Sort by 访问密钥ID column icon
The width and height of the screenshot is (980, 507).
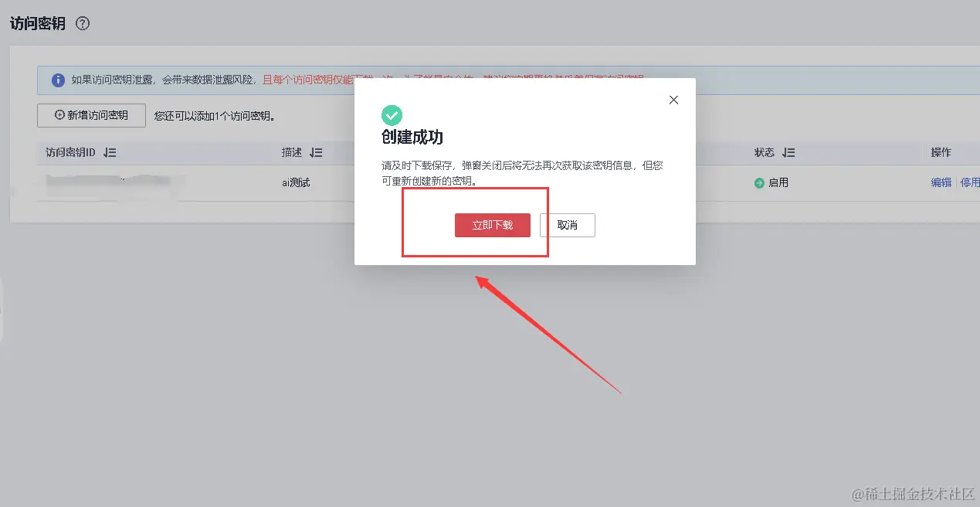pyautogui.click(x=110, y=153)
